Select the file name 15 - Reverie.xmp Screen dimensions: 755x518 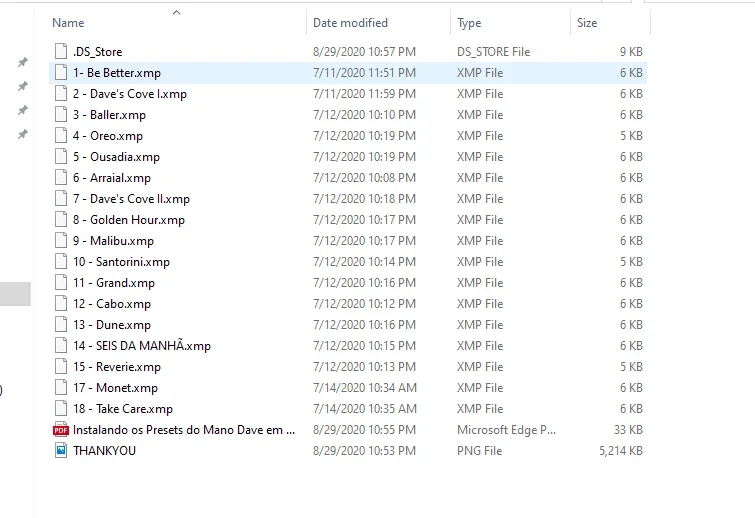click(x=117, y=367)
